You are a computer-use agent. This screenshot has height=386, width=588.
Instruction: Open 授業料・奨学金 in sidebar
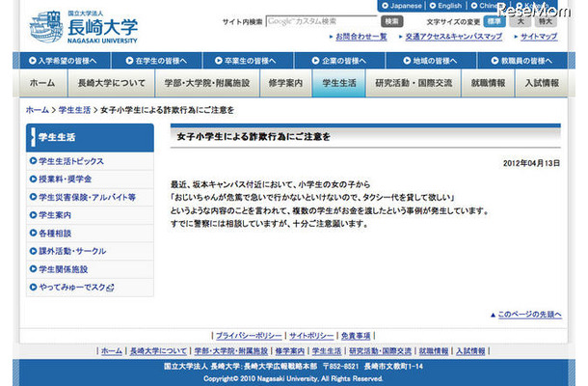pos(90,179)
